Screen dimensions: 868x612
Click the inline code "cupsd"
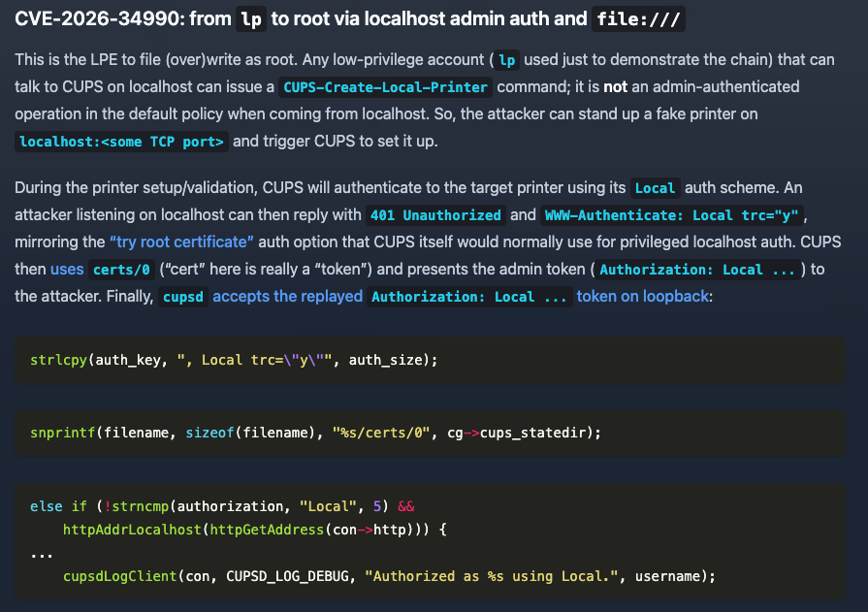(183, 297)
